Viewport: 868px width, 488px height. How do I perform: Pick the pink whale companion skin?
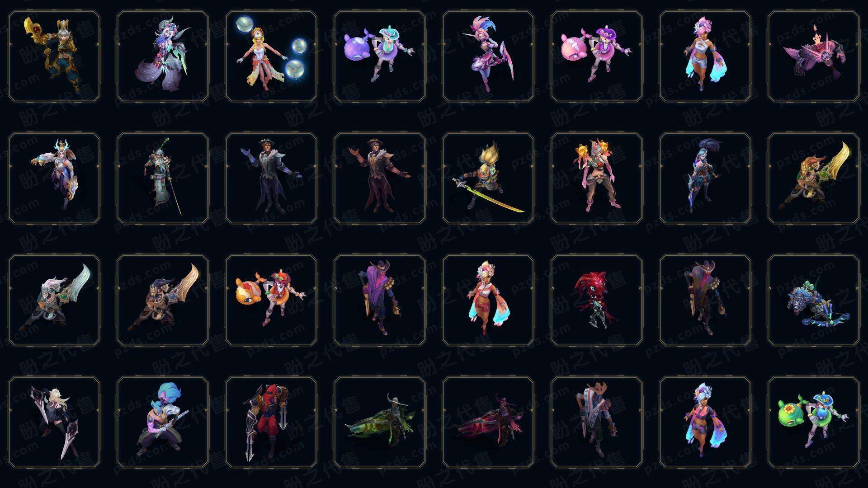click(597, 56)
